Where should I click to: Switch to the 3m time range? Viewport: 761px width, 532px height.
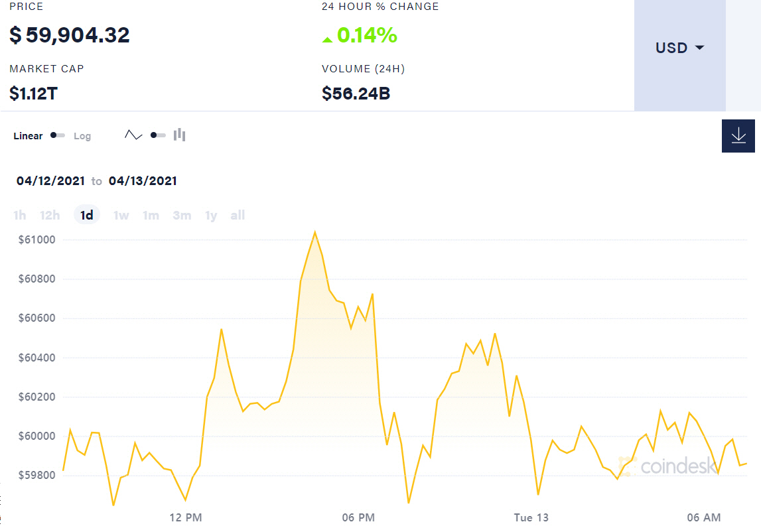(x=182, y=215)
